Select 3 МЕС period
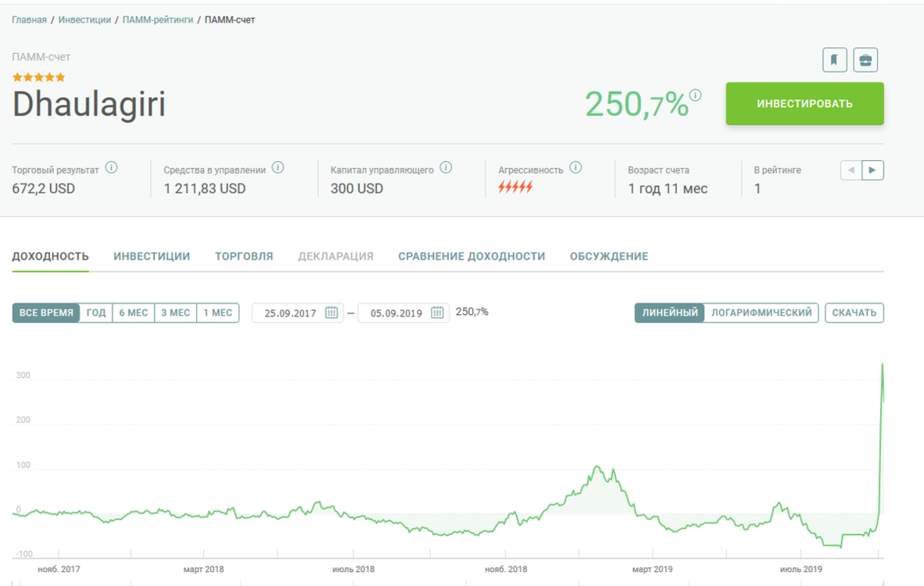 coord(176,313)
